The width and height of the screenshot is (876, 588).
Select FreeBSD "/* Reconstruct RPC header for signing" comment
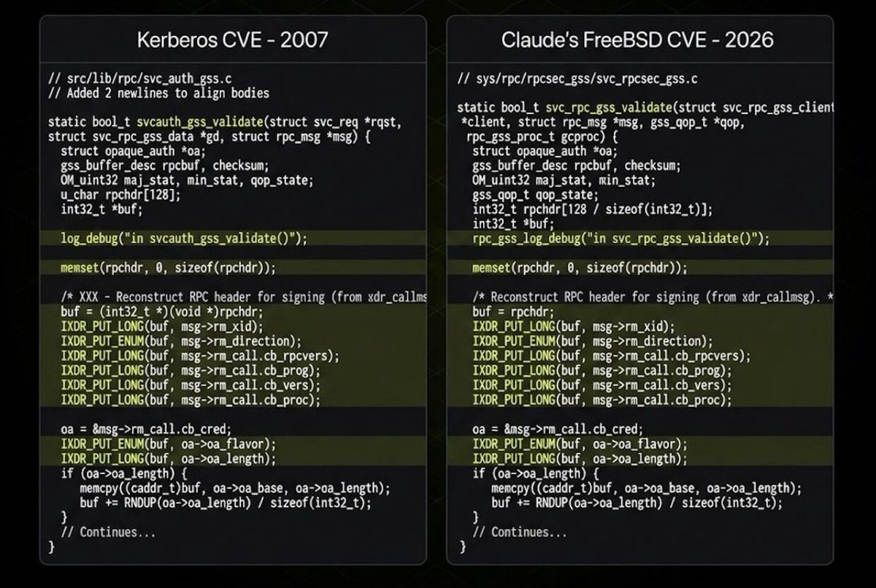[x=653, y=297]
